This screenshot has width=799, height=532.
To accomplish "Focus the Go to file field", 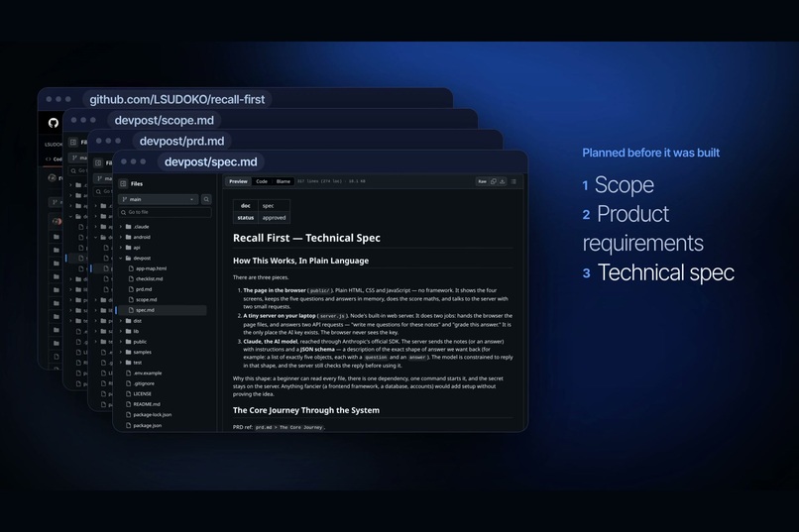I will (x=165, y=212).
